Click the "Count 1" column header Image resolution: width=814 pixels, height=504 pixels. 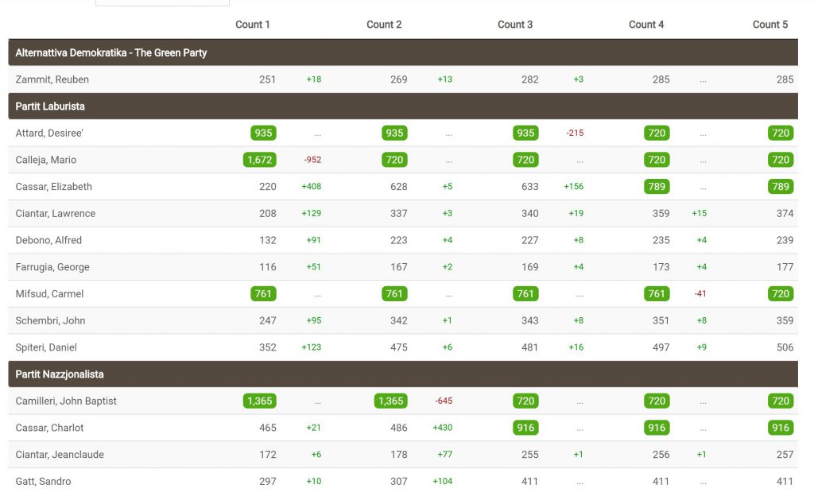click(252, 25)
